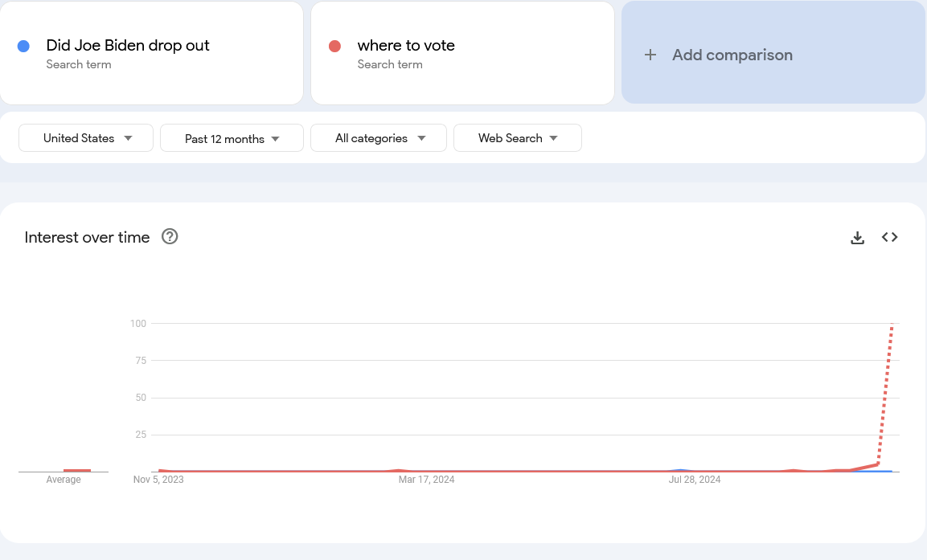Click Search term under where to vote
This screenshot has height=560, width=927.
(x=390, y=64)
